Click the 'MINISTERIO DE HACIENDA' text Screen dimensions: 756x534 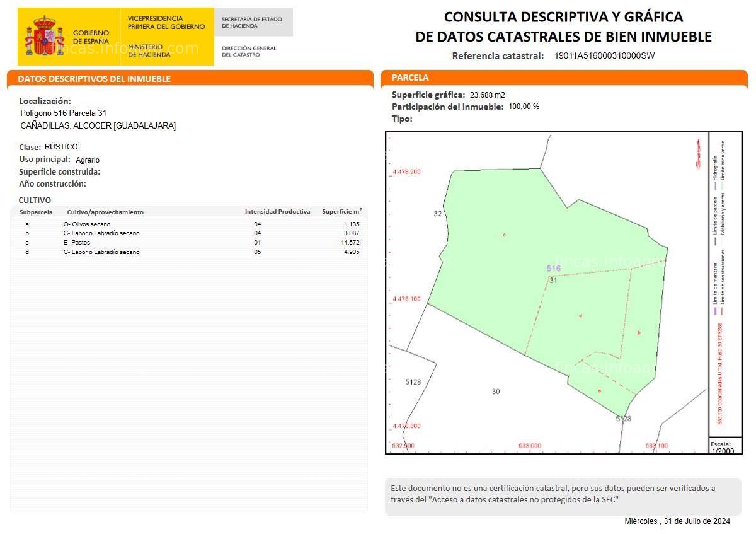pos(149,50)
